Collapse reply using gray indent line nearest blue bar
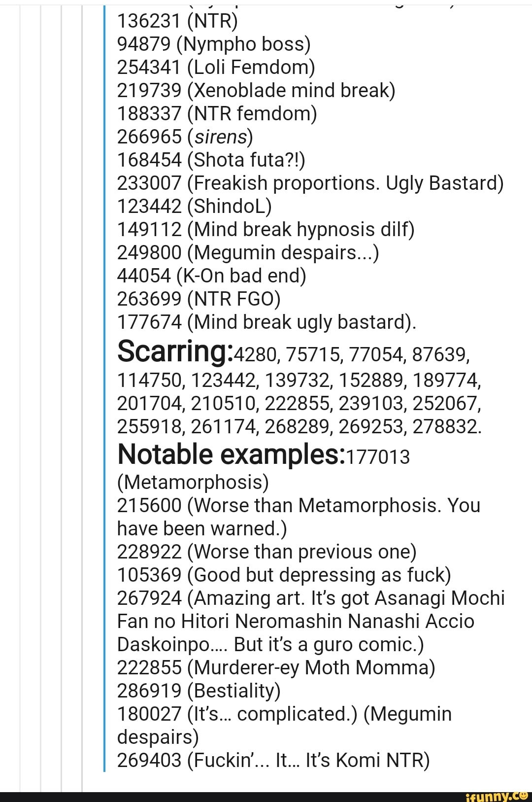Image resolution: width=532 pixels, height=802 pixels. tap(82, 394)
